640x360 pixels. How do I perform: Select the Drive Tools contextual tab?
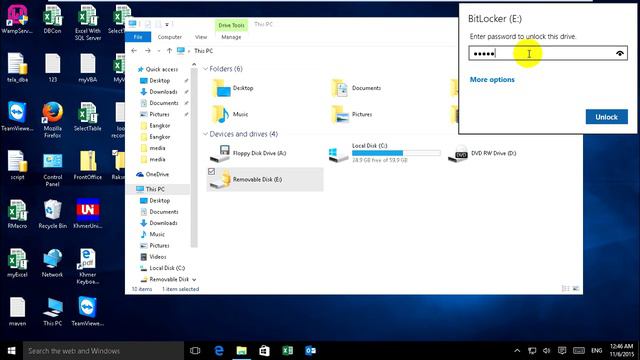tap(231, 25)
